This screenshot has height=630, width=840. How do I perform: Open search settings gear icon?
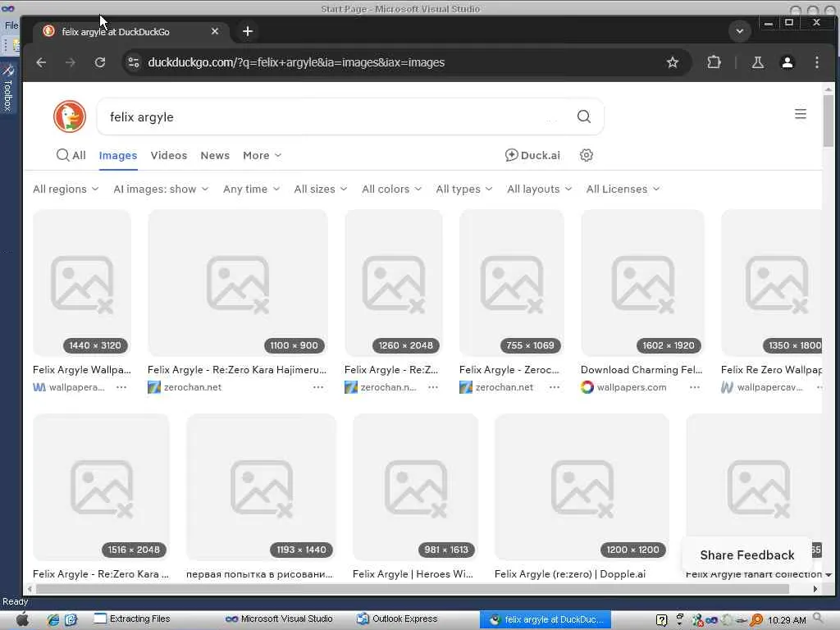pos(586,155)
